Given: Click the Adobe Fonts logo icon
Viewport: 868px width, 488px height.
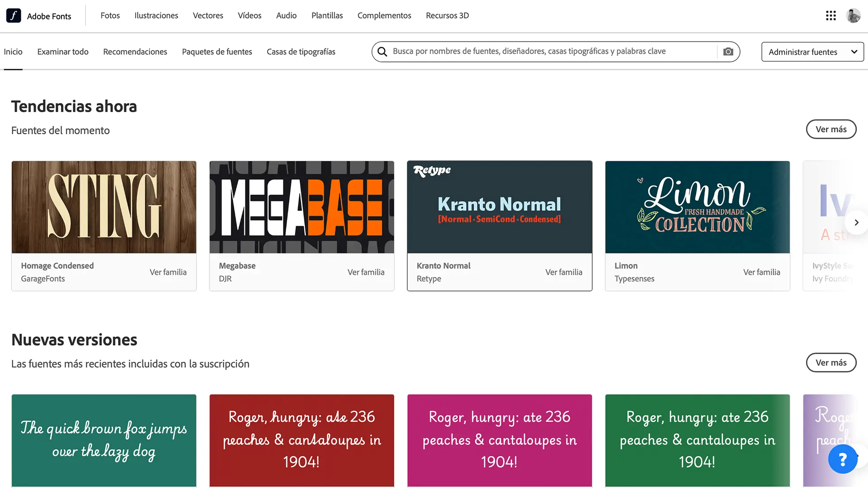Looking at the screenshot, I should click(x=14, y=16).
